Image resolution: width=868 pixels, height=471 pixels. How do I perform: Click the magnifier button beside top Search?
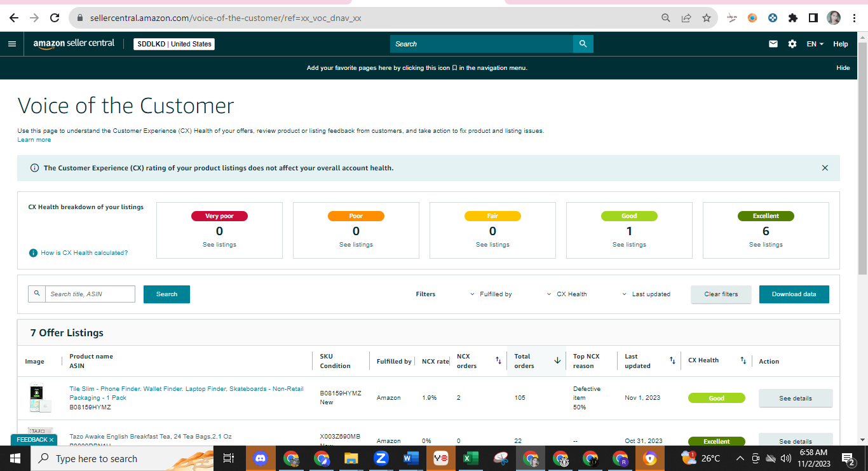click(583, 44)
